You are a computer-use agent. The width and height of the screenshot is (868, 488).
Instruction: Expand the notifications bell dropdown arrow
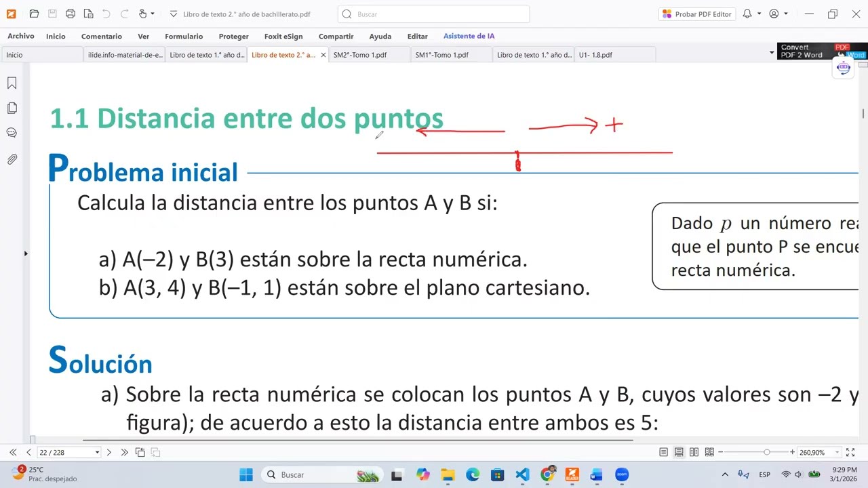tap(759, 14)
